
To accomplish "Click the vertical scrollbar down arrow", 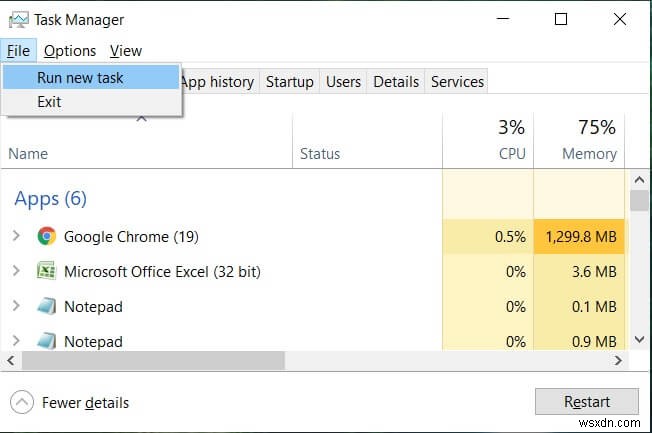I will pos(640,340).
